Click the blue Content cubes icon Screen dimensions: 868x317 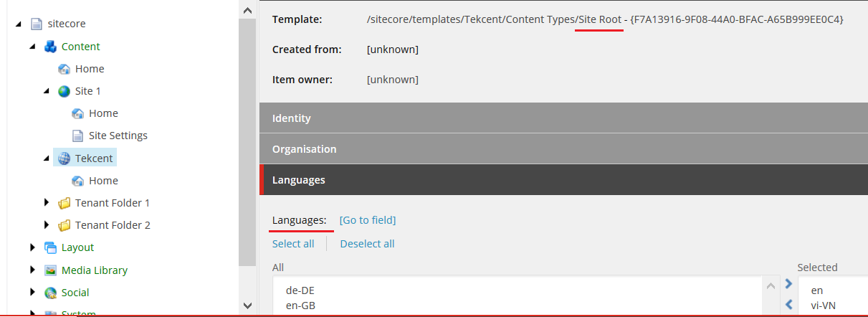[50, 47]
